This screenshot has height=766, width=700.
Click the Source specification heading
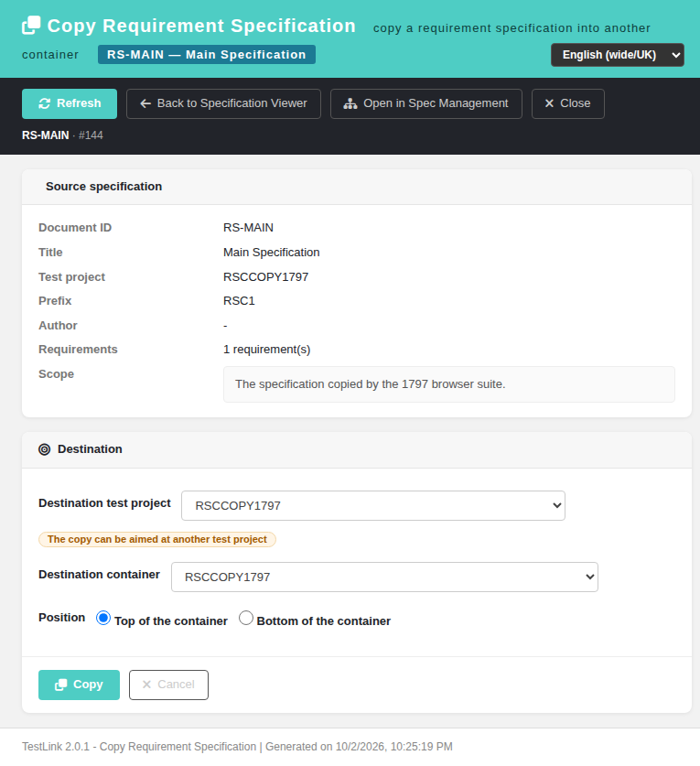pos(104,187)
